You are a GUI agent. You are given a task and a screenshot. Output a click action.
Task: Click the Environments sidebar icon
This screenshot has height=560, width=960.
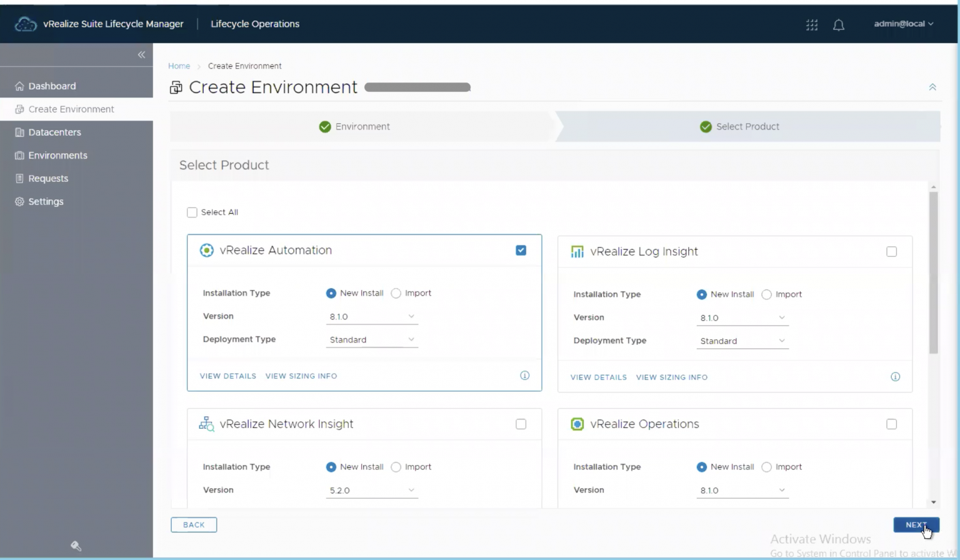coord(19,156)
